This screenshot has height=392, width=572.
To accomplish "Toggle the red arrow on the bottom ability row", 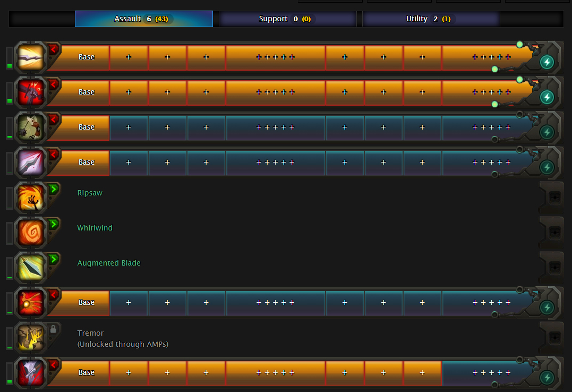I will click(54, 365).
